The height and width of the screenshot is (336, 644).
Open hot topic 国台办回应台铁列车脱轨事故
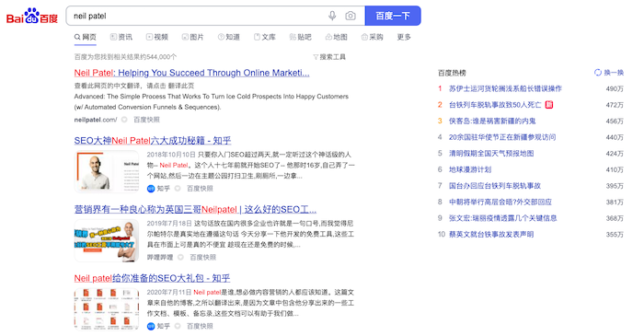[x=495, y=186]
